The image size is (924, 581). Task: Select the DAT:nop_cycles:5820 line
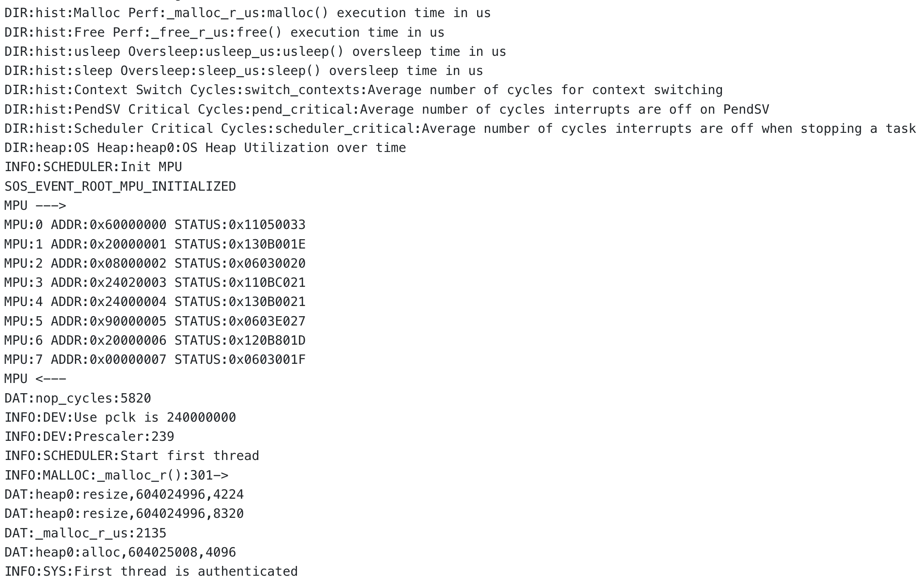pyautogui.click(x=78, y=398)
